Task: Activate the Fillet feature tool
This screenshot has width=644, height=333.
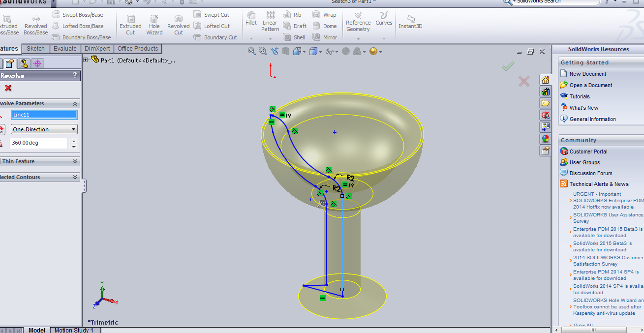Action: [x=251, y=21]
